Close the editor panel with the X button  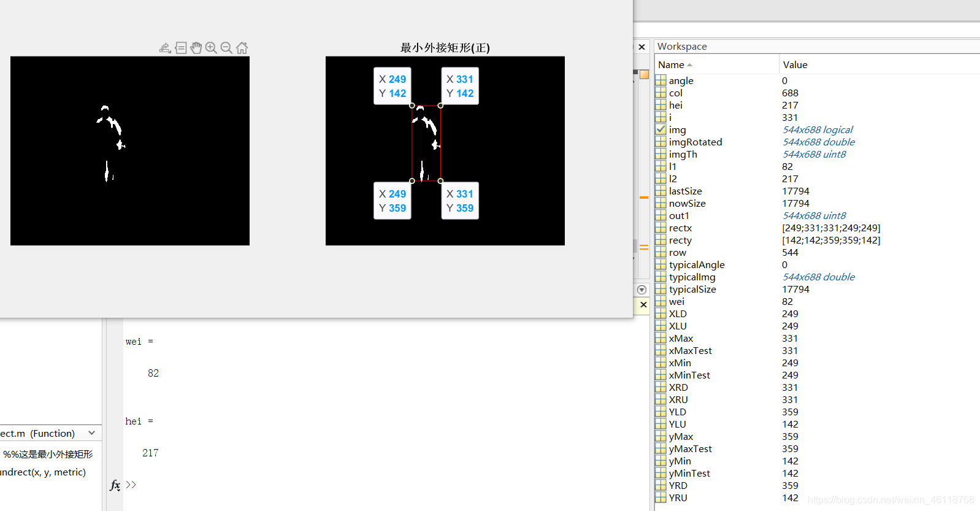(641, 47)
